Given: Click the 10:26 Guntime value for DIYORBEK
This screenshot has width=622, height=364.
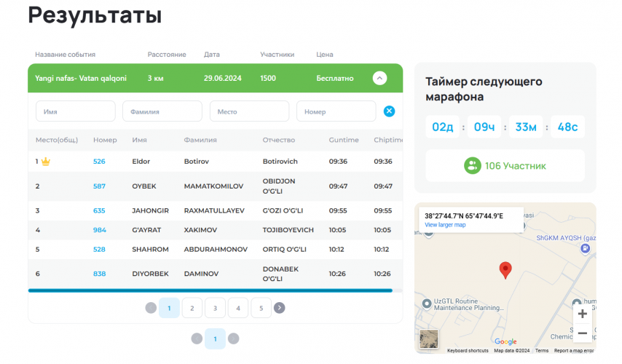Looking at the screenshot, I should pyautogui.click(x=337, y=274).
